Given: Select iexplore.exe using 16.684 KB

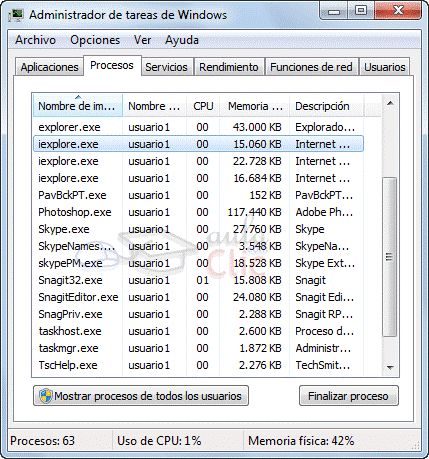Looking at the screenshot, I should click(198, 178).
